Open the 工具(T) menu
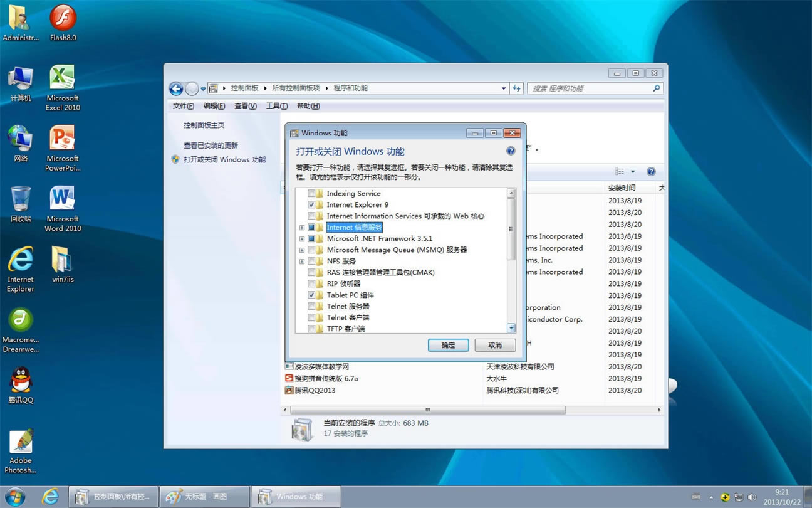This screenshot has width=812, height=508. tap(277, 106)
